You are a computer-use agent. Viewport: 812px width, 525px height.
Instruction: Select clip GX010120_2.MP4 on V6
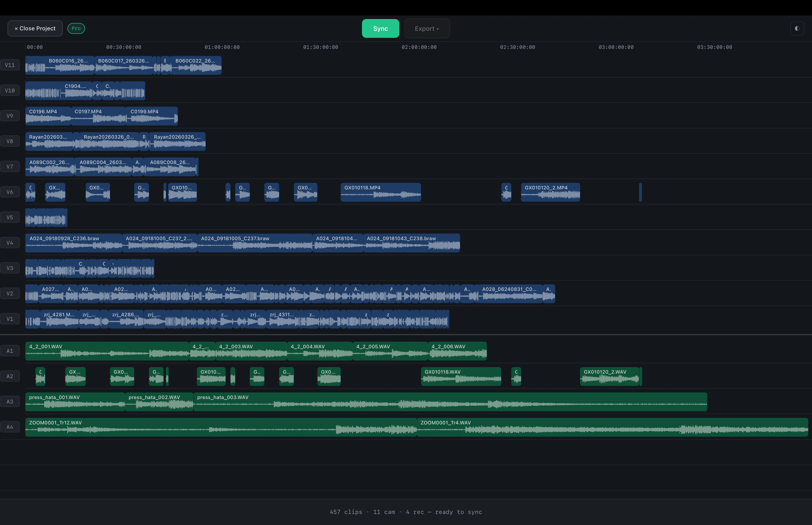pyautogui.click(x=550, y=192)
